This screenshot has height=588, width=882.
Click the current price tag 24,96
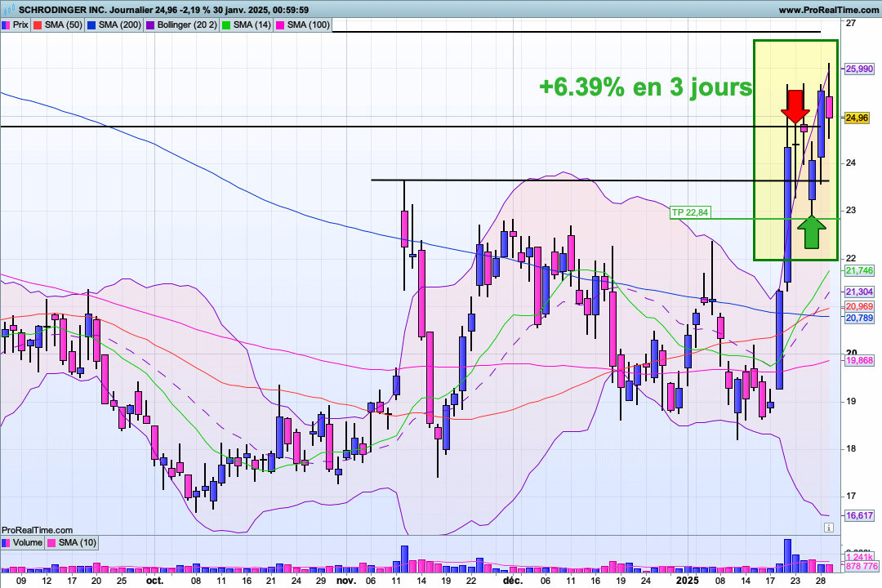(857, 118)
